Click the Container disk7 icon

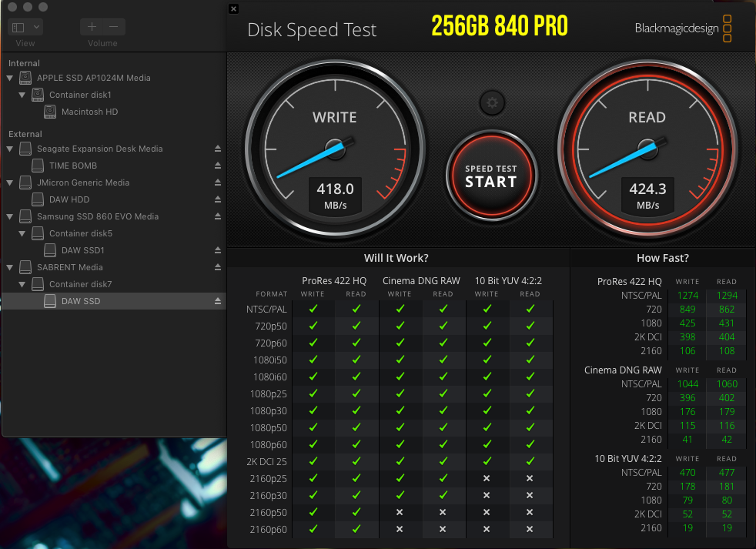38,284
